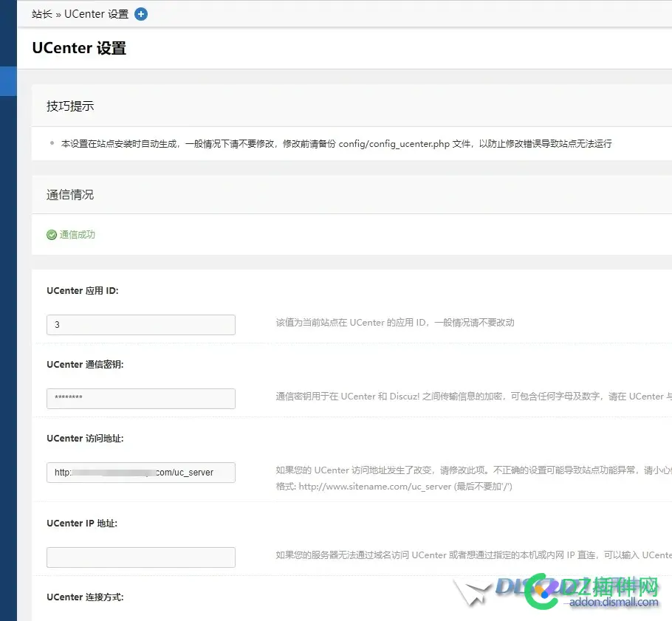The image size is (672, 621).
Task: Click the Discuz arrow logo in the watermark
Action: click(x=473, y=591)
